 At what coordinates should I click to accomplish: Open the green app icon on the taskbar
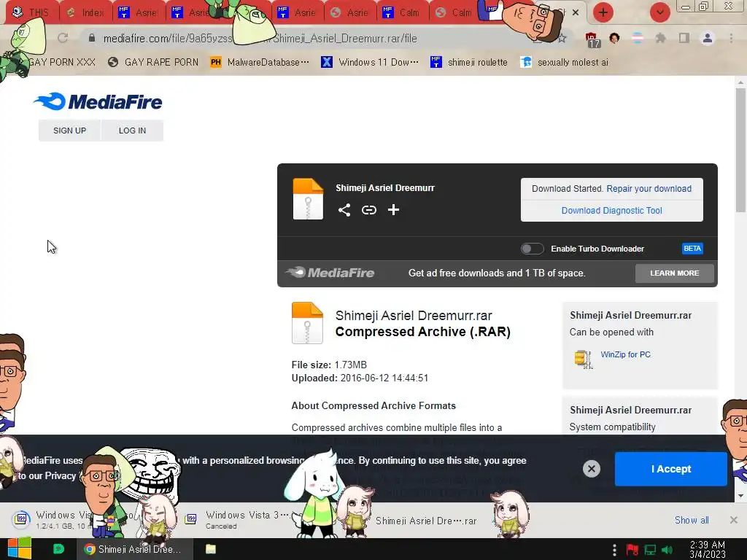[58, 549]
